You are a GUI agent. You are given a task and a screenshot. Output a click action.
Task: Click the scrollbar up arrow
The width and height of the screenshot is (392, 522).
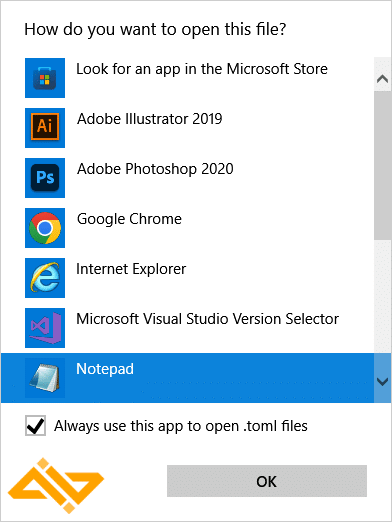point(382,79)
